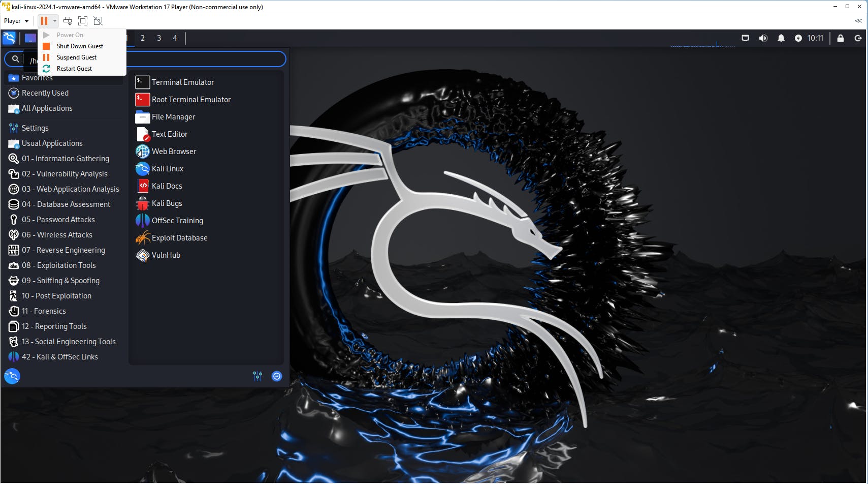Open 03 - Web Application Analysis category
The width and height of the screenshot is (868, 484).
[64, 189]
